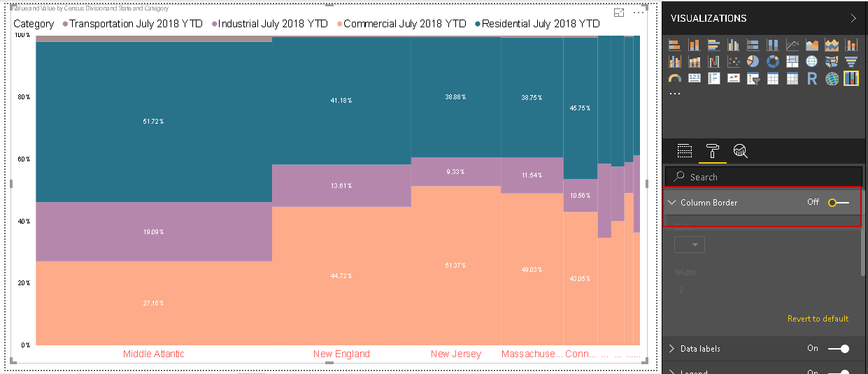Choose the scatter chart visualization
The height and width of the screenshot is (374, 868).
click(x=733, y=62)
